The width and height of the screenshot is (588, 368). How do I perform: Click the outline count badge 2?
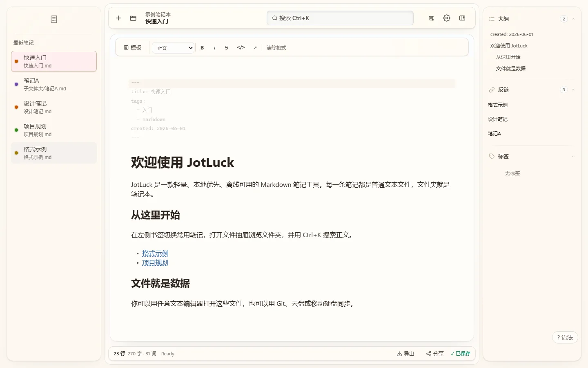564,19
